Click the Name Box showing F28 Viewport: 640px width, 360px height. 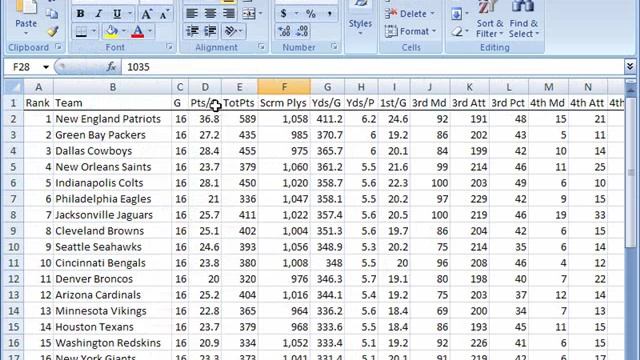(x=21, y=67)
